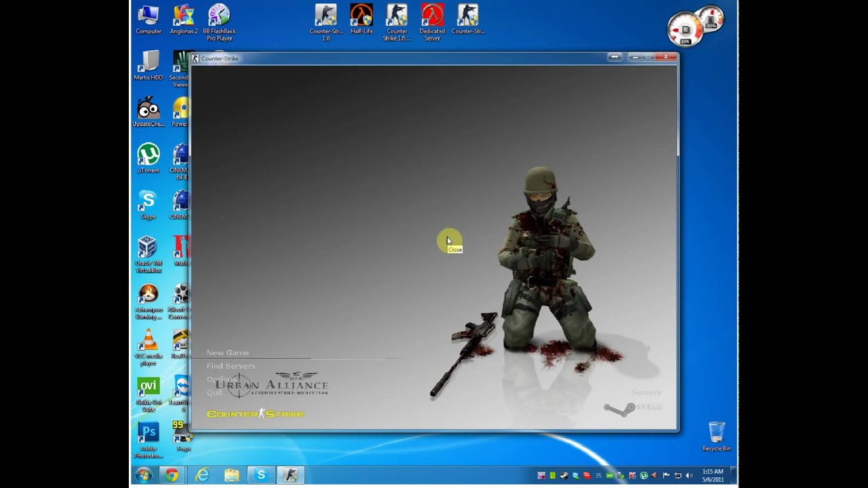Image resolution: width=868 pixels, height=488 pixels.
Task: Open the clock showing 1:15 AM
Action: point(713,475)
